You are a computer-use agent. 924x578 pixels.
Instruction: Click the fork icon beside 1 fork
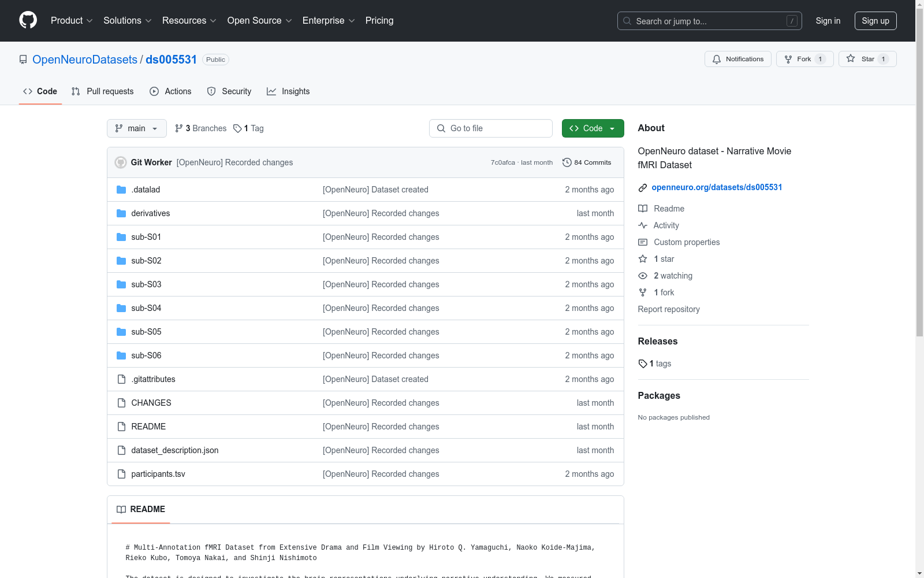[643, 292]
